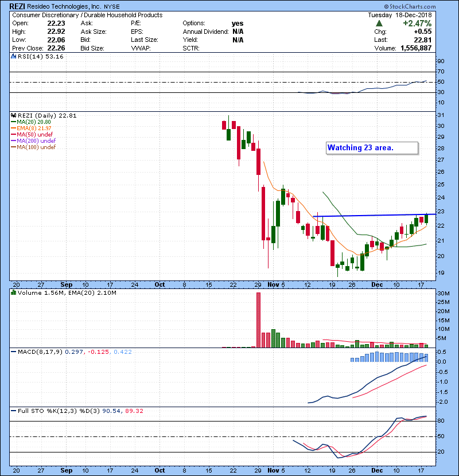Click the Open value 22.23
459x476 pixels.
pos(56,24)
